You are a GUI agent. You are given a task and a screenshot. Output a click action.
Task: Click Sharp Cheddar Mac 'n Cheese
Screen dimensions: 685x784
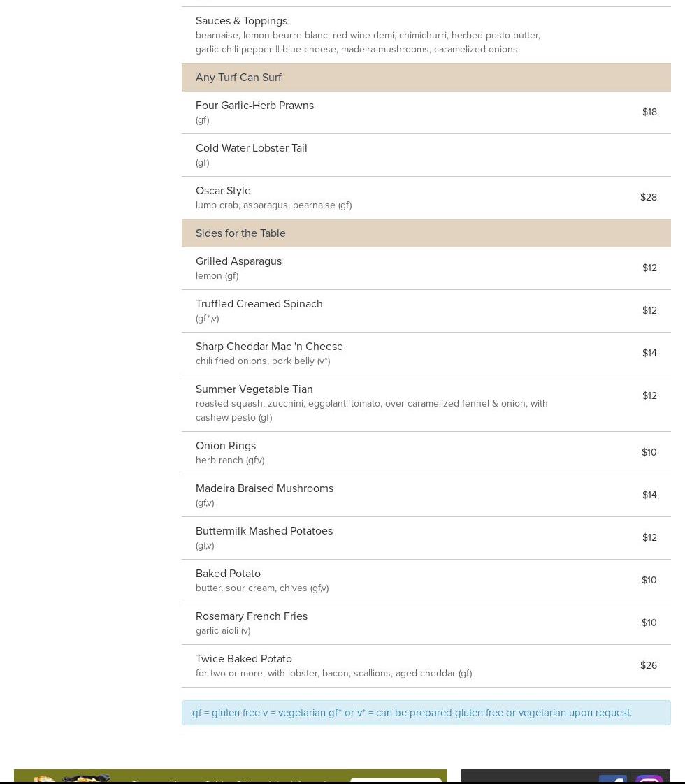[x=269, y=347]
